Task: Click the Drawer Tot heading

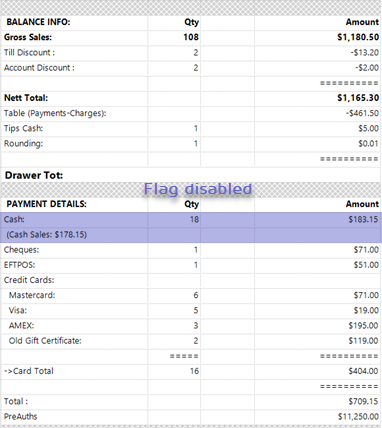Action: click(34, 175)
